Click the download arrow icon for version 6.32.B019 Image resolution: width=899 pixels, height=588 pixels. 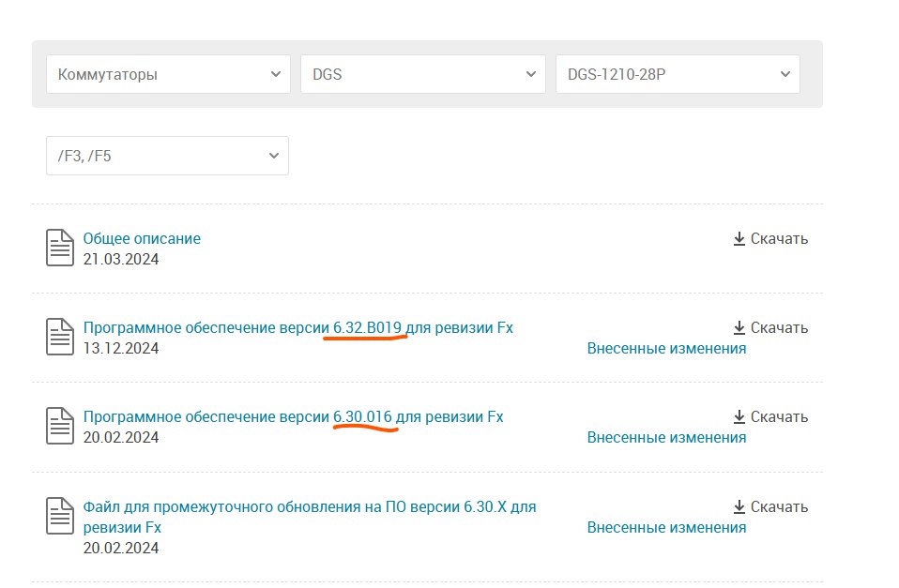[x=739, y=328]
